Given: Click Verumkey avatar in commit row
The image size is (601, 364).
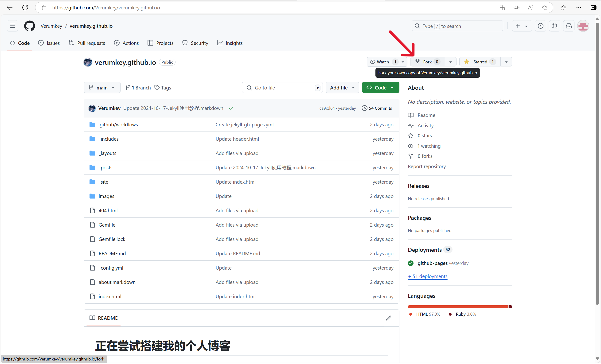Looking at the screenshot, I should pos(92,108).
